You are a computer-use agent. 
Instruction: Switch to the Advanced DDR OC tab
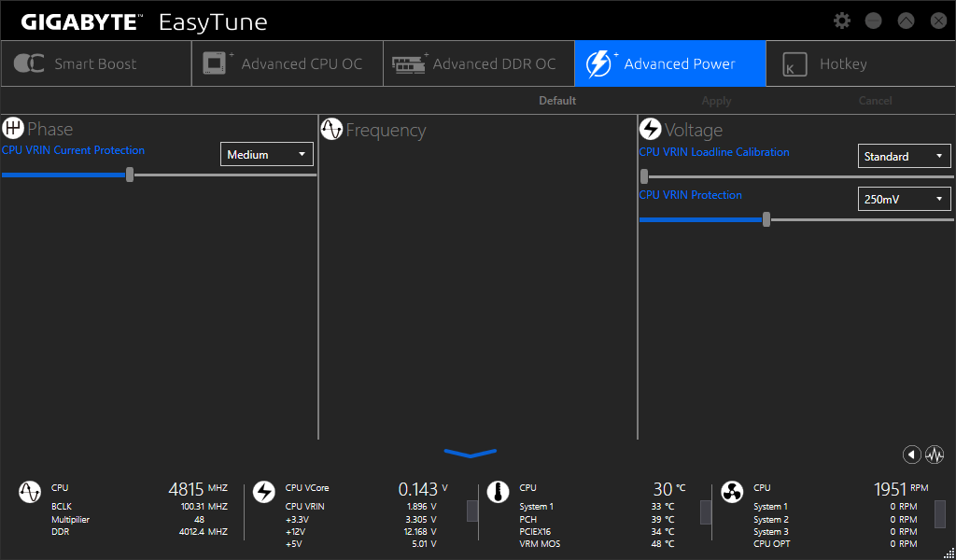pos(479,63)
